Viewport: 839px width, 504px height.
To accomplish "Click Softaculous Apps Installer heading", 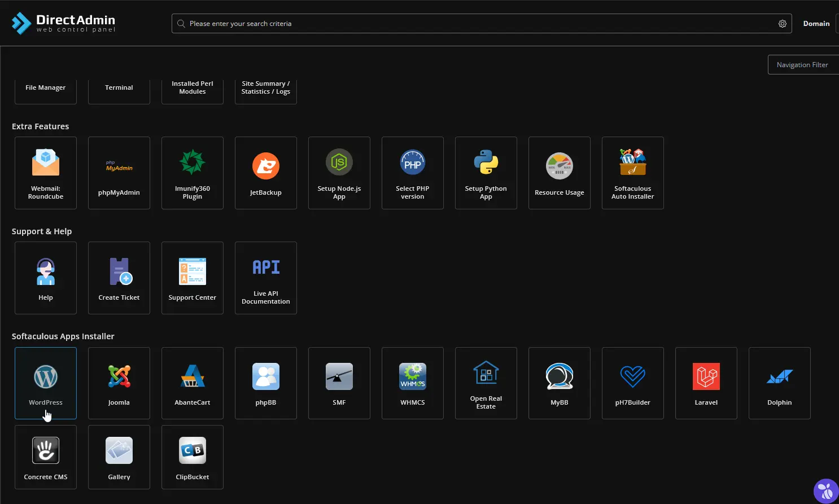I will click(x=63, y=336).
